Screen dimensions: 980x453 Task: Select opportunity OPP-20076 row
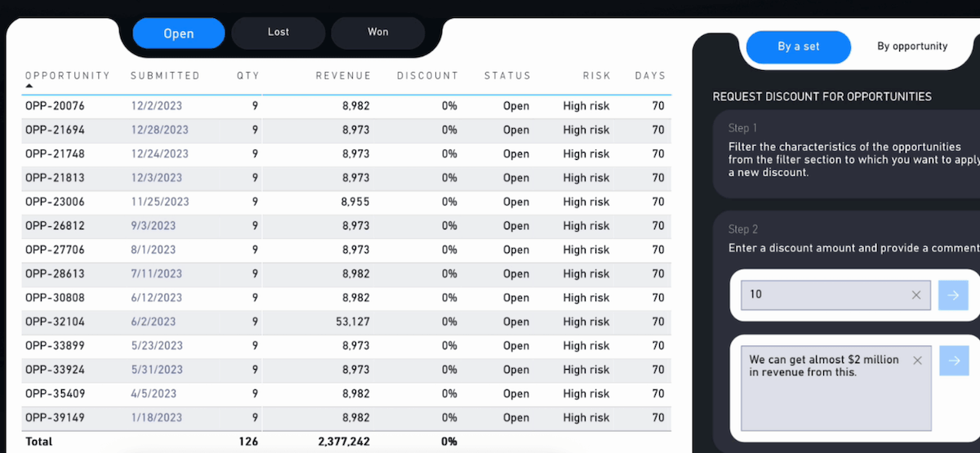[55, 106]
